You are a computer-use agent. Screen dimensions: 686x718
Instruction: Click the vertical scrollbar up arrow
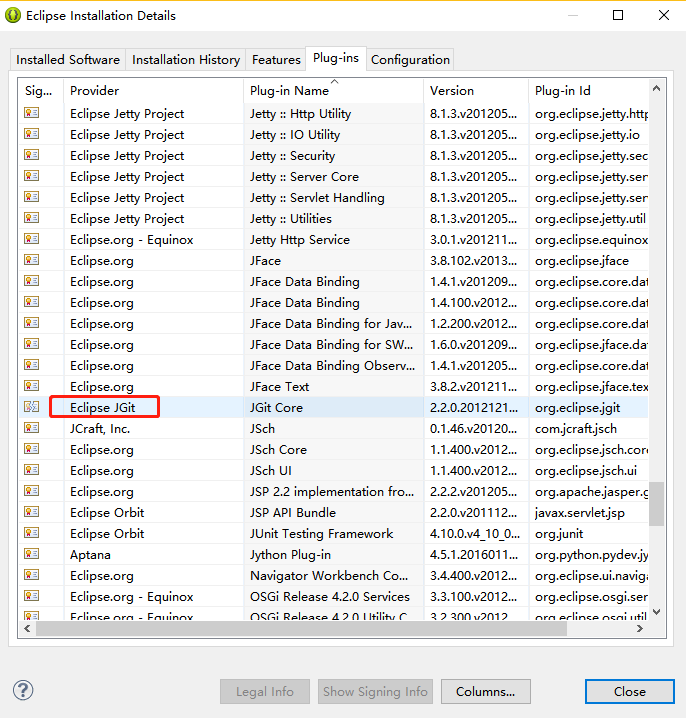click(x=656, y=88)
